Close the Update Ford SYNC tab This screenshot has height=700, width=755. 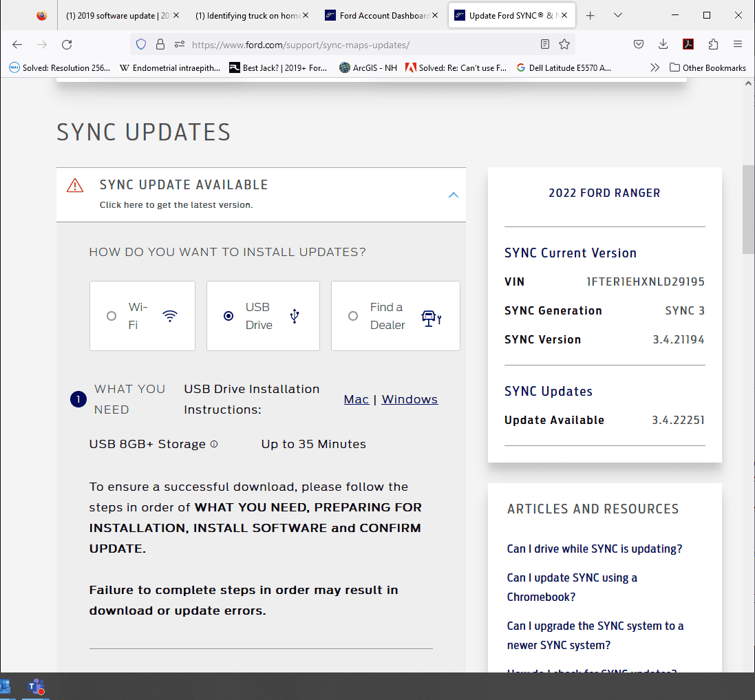tap(564, 15)
